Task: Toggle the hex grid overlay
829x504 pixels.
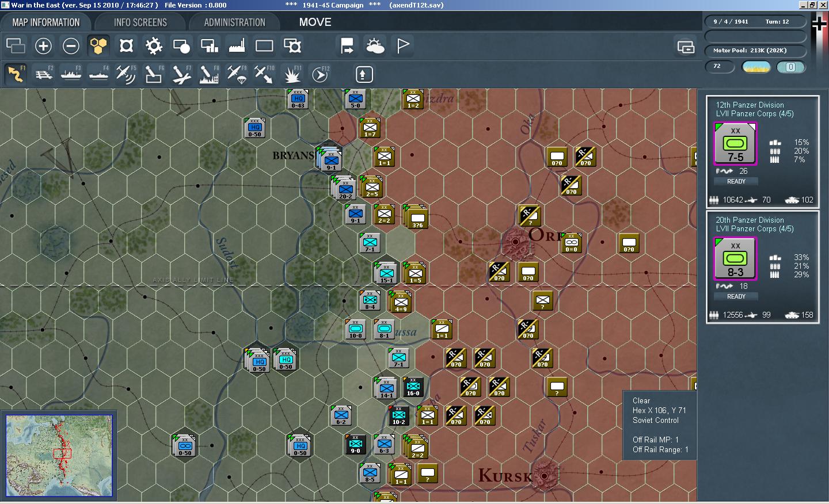Action: 98,45
